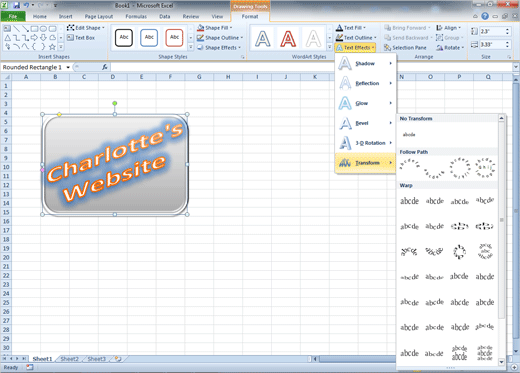Increase shape height with stepper up arrow

click(x=507, y=29)
